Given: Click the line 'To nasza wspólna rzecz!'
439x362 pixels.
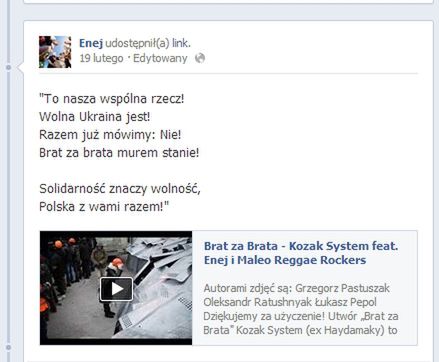Looking at the screenshot, I should [x=112, y=99].
